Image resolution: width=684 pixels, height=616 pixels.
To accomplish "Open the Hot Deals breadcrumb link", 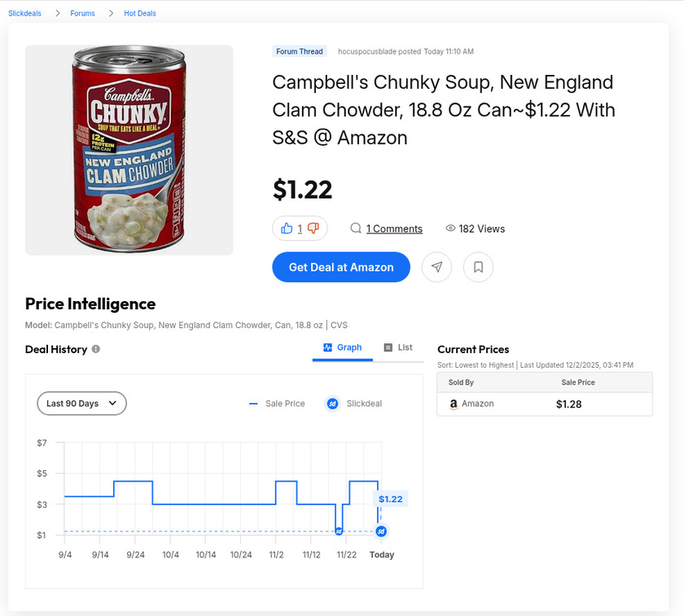I will 140,13.
